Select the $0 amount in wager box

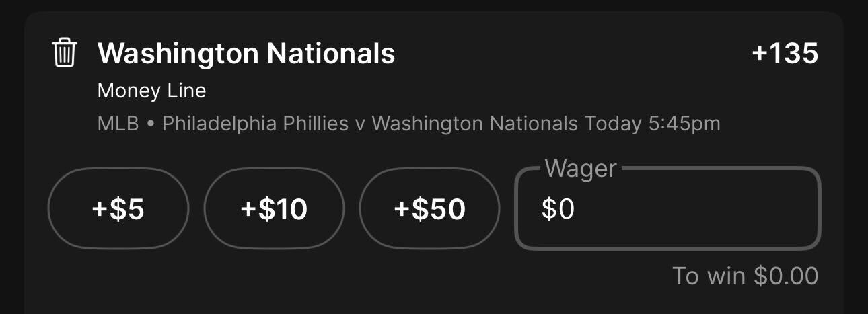click(x=558, y=209)
